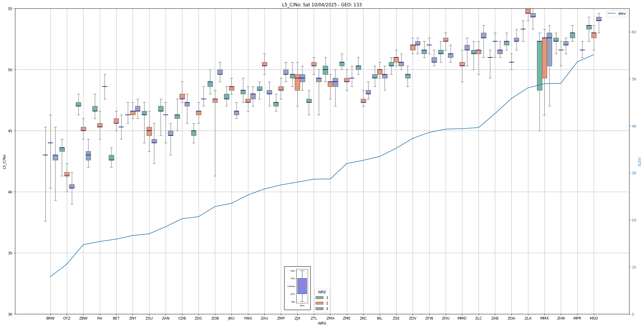
Task: Click the 60 tick on right axis
Action: pos(634,32)
